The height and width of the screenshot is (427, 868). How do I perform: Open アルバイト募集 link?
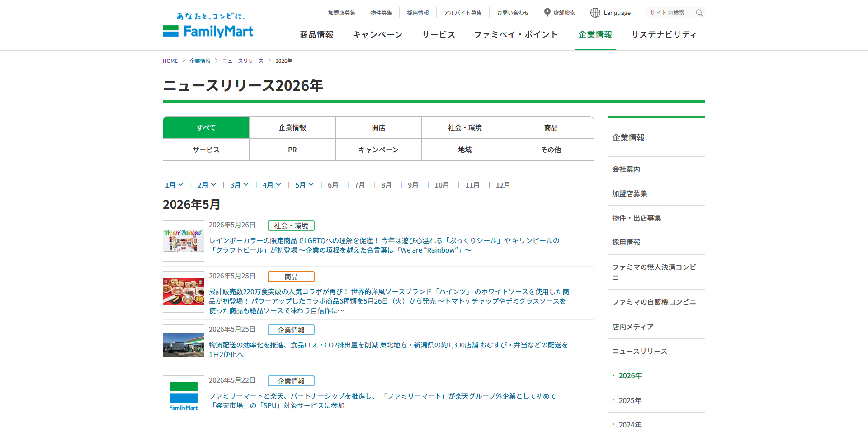463,13
